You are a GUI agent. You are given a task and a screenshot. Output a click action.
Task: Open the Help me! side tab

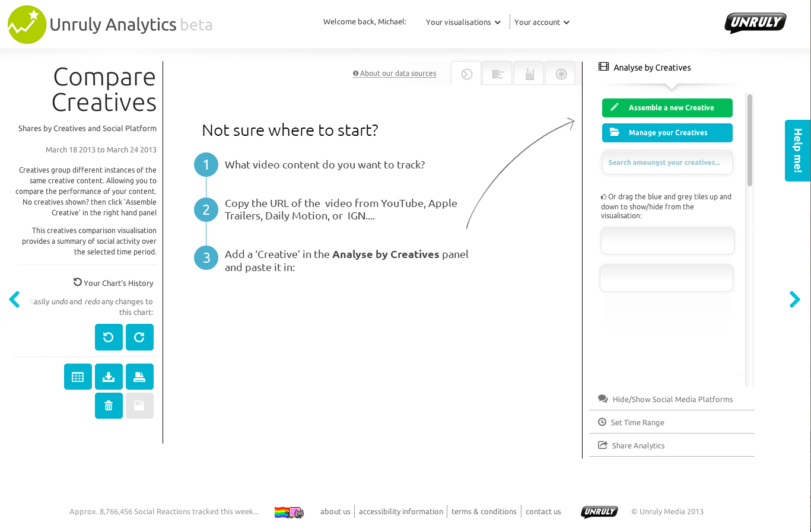(797, 151)
